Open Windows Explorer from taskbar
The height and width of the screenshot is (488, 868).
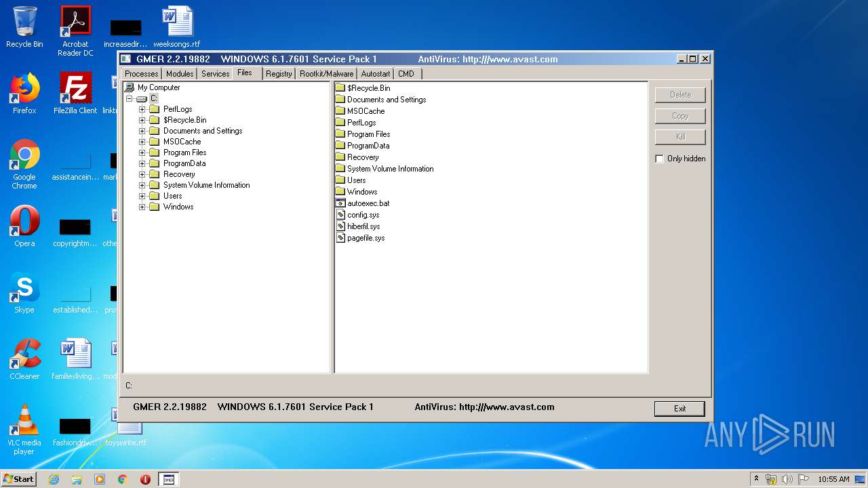coord(77,479)
